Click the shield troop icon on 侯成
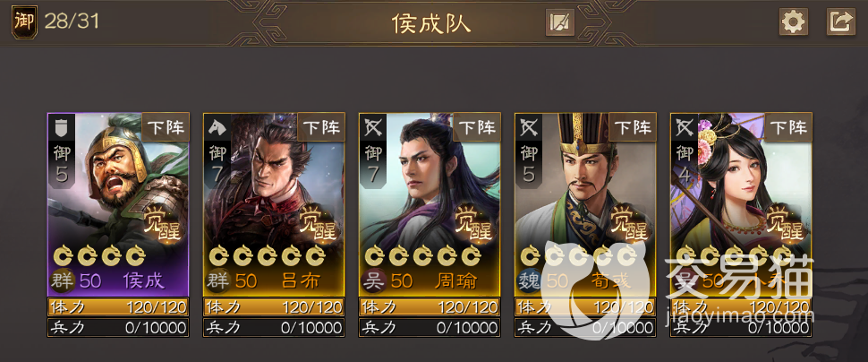Viewport: 868px width, 362px height. (x=61, y=127)
